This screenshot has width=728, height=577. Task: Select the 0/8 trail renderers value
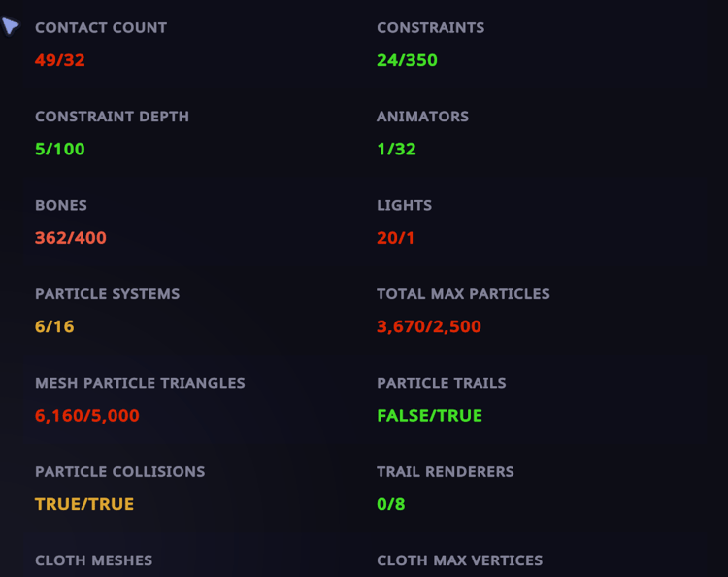tap(391, 504)
